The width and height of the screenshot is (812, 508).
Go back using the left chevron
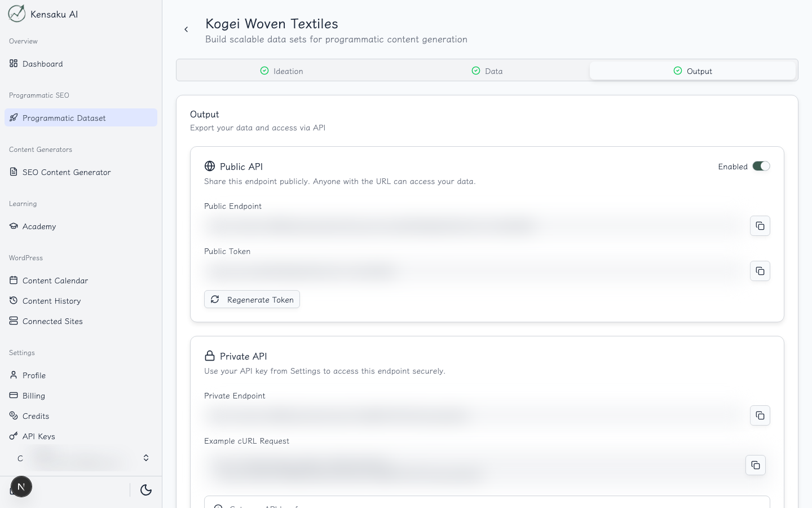pos(186,29)
